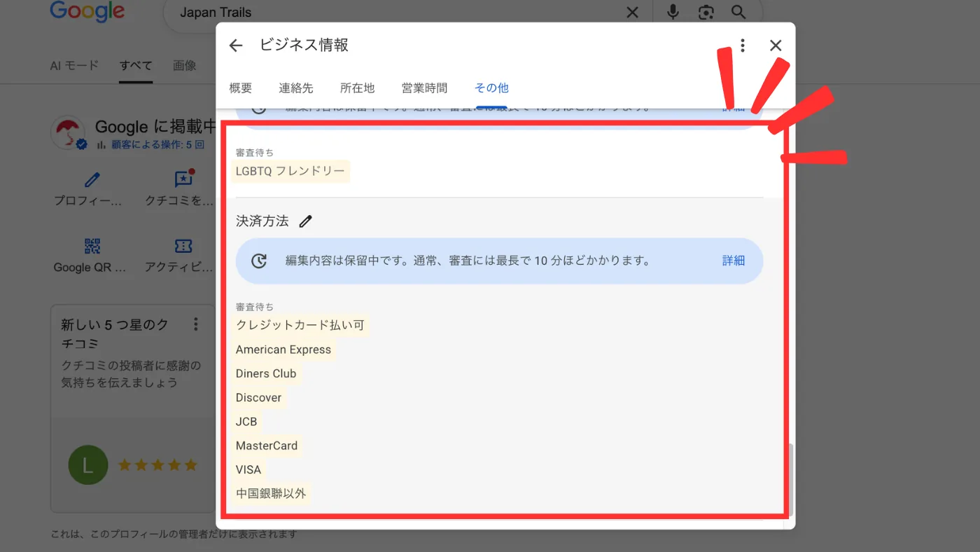Click the Google logo
Viewport: 980px width, 552px height.
coord(87,11)
